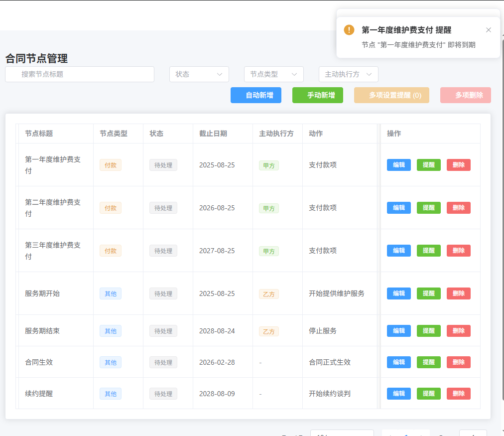The image size is (504, 436).
Task: Click the date 2028-08-09
Action: click(x=217, y=394)
